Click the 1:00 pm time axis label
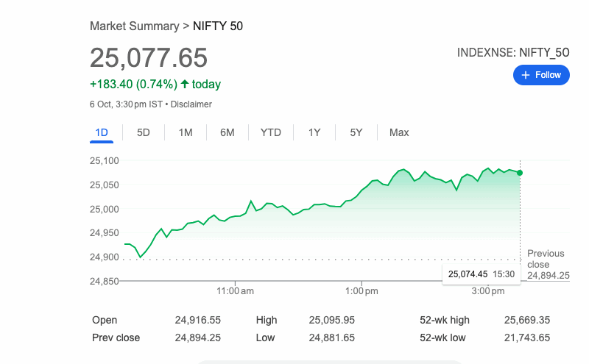The image size is (589, 364). pos(361,291)
